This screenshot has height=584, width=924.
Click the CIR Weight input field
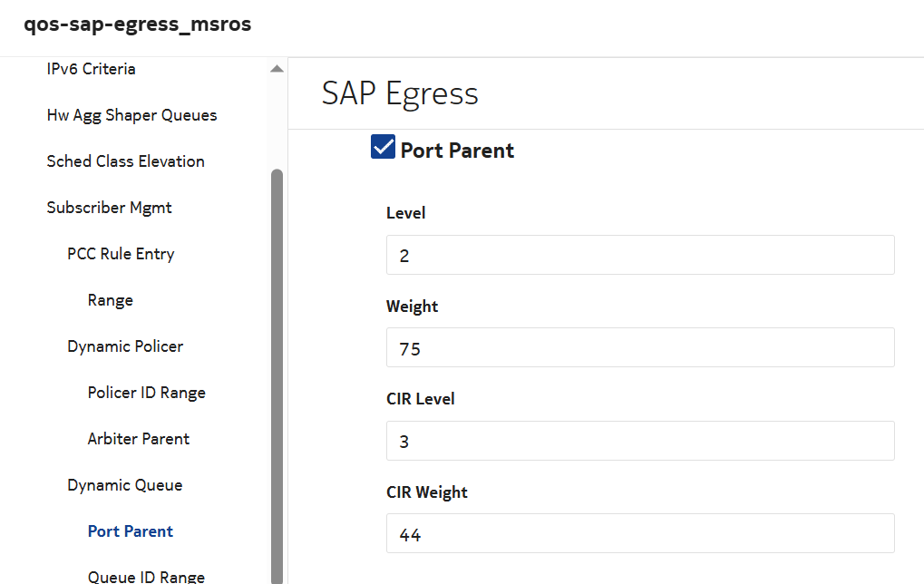pos(639,534)
